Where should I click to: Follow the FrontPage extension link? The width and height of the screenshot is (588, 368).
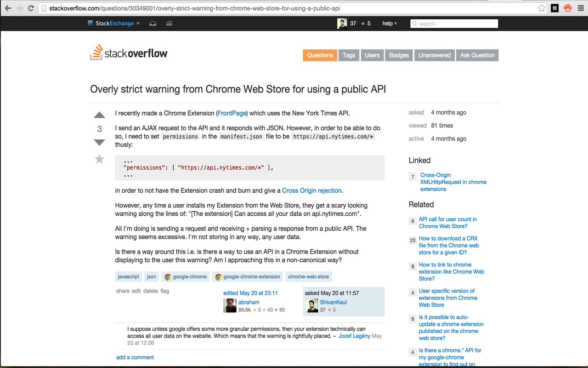click(x=232, y=113)
